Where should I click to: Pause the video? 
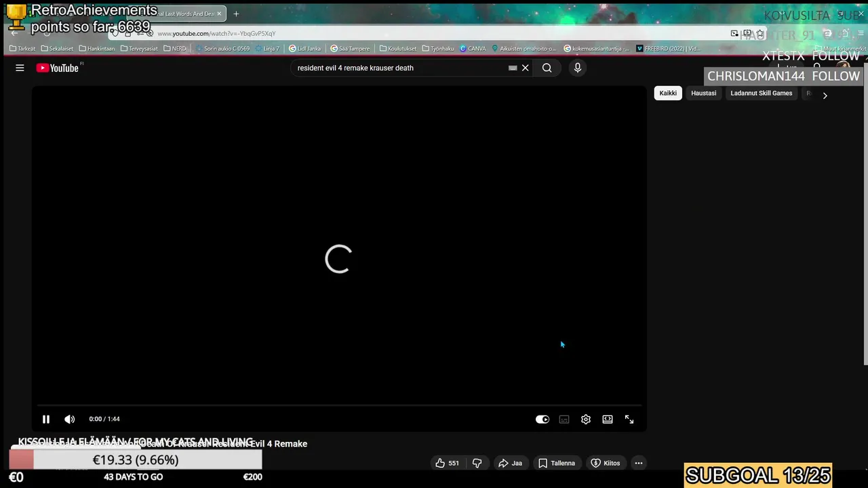coord(46,420)
